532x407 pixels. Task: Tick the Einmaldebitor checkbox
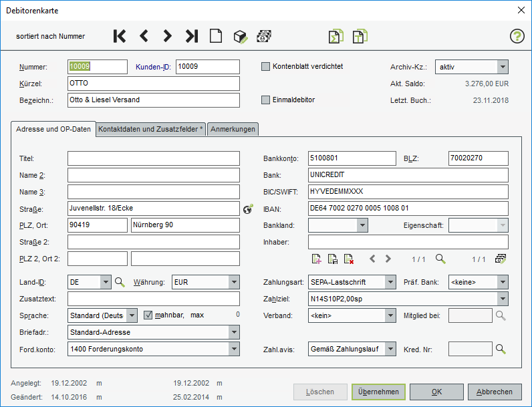[x=265, y=100]
